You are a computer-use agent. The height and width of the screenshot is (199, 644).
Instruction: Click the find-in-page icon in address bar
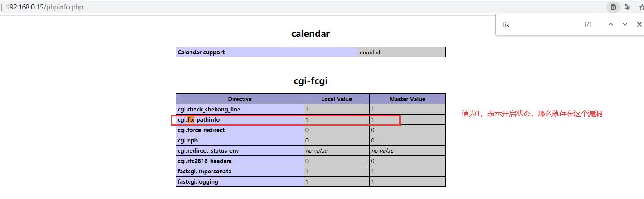tap(613, 7)
